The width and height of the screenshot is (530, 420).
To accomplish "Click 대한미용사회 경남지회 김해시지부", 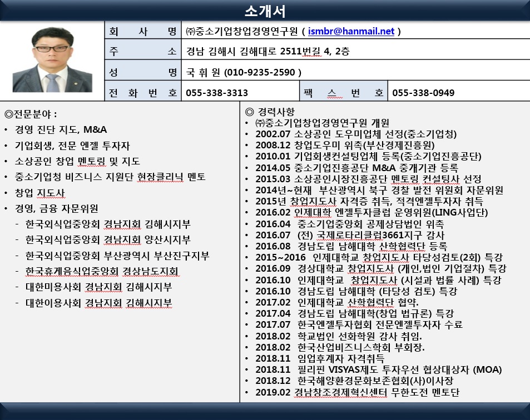I will (x=98, y=287).
